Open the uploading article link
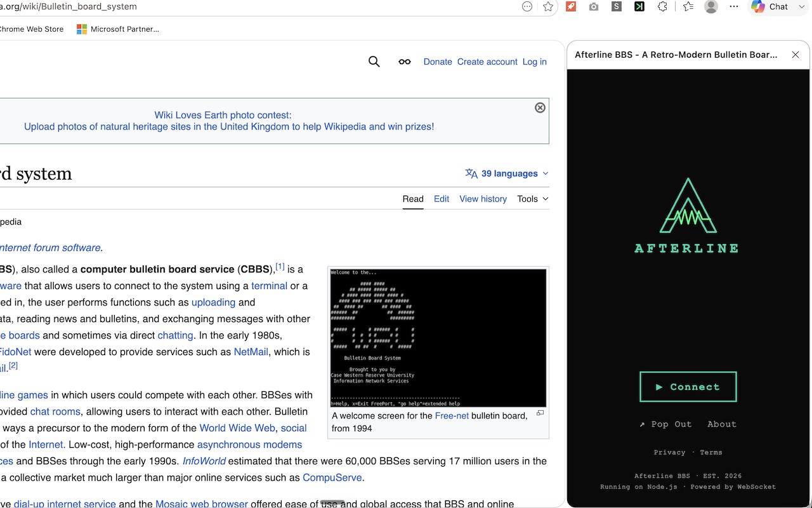Viewport: 812px width, 508px height. tap(213, 302)
